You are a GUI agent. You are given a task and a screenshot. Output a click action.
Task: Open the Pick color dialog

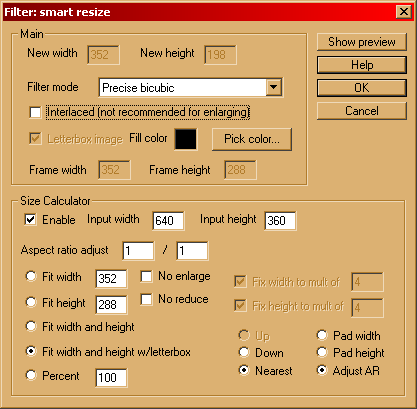tap(252, 139)
